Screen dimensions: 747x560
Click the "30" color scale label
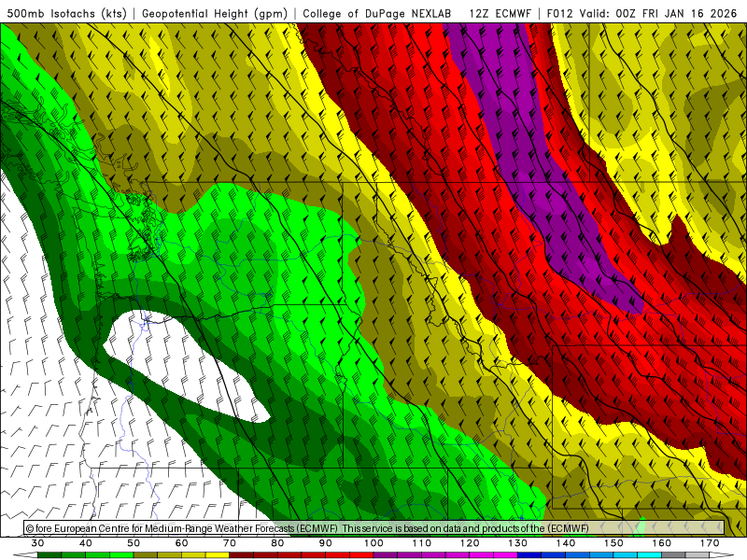click(37, 543)
